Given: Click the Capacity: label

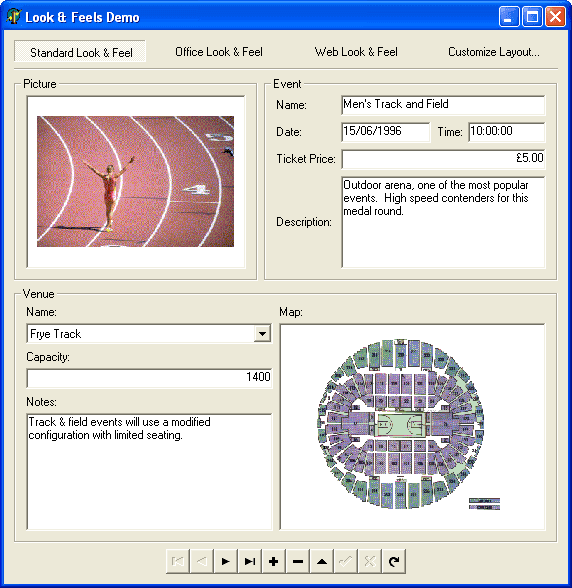Looking at the screenshot, I should click(x=48, y=357).
